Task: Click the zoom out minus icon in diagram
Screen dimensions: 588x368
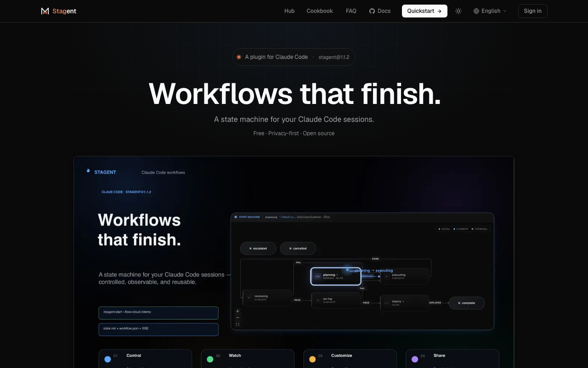Action: coord(237,318)
